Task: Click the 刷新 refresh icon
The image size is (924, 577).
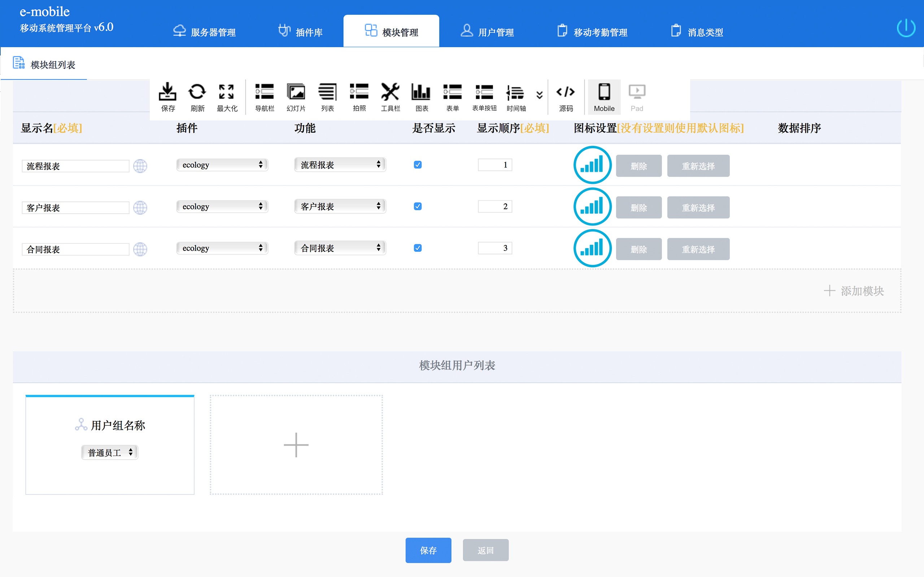Action: (197, 97)
